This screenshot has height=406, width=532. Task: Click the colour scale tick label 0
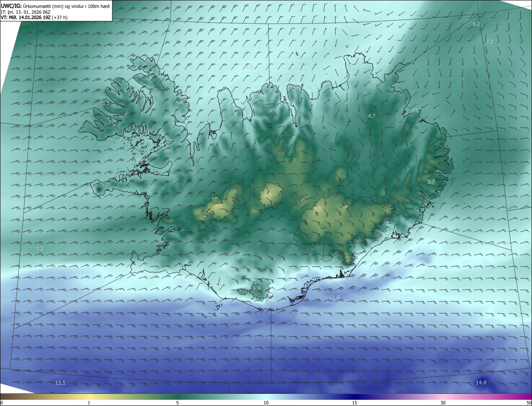click(x=2, y=403)
